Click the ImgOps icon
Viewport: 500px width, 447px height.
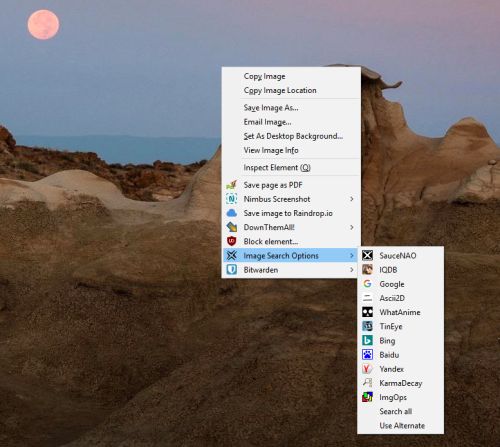(x=367, y=397)
